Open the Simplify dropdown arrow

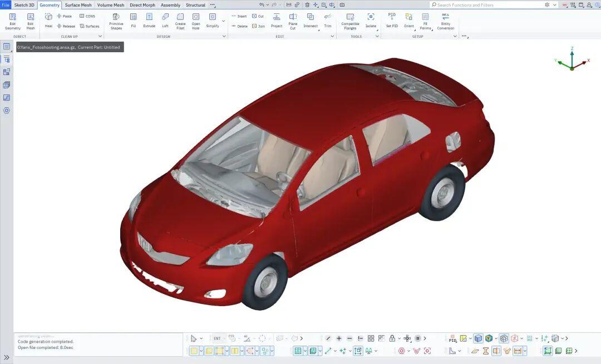tap(223, 21)
